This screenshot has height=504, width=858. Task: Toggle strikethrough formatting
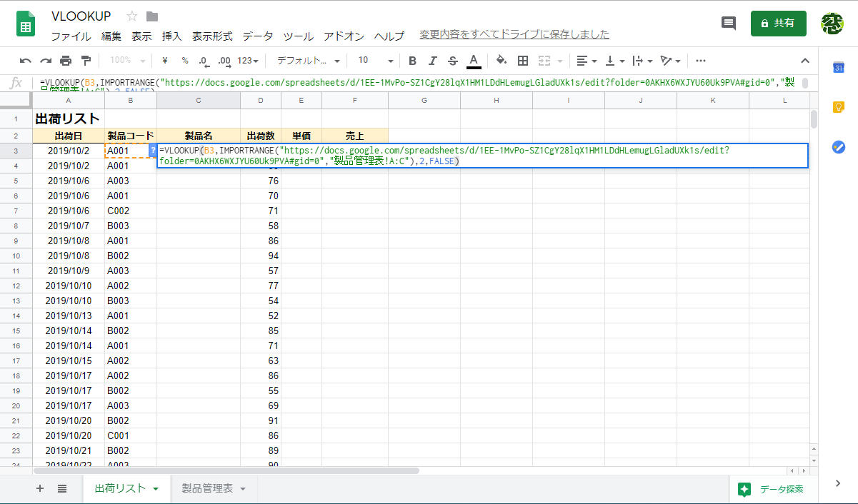(452, 61)
